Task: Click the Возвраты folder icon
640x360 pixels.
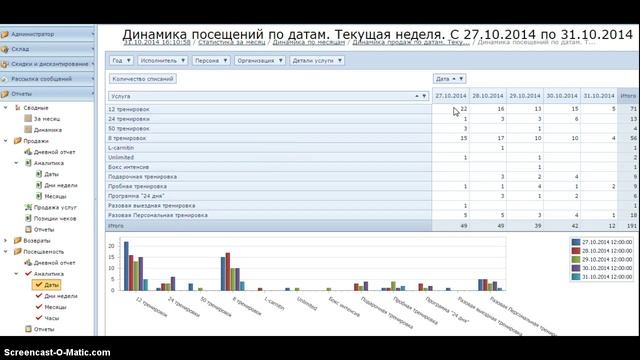Action: (x=18, y=240)
